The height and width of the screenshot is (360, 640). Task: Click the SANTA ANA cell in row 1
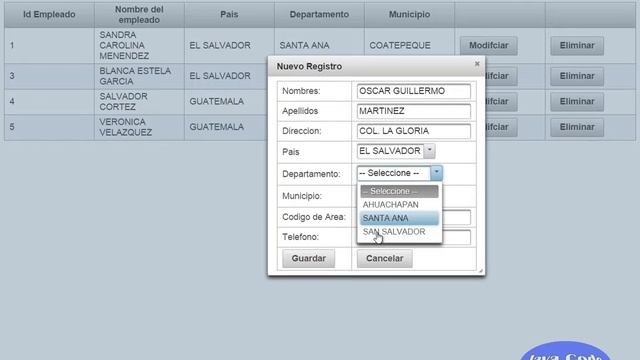tap(319, 45)
